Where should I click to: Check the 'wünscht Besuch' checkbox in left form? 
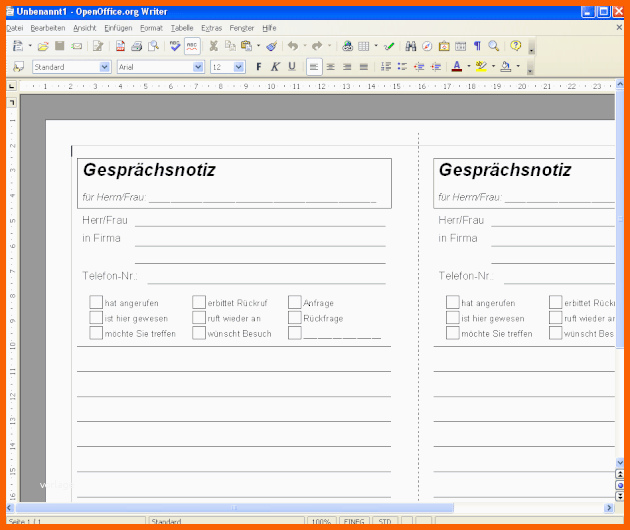point(199,333)
